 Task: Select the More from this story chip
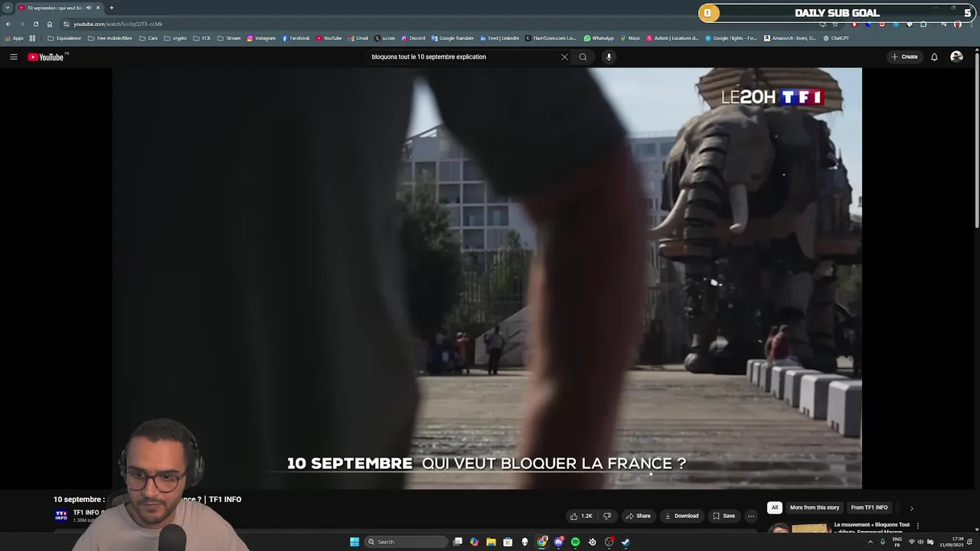pyautogui.click(x=815, y=507)
